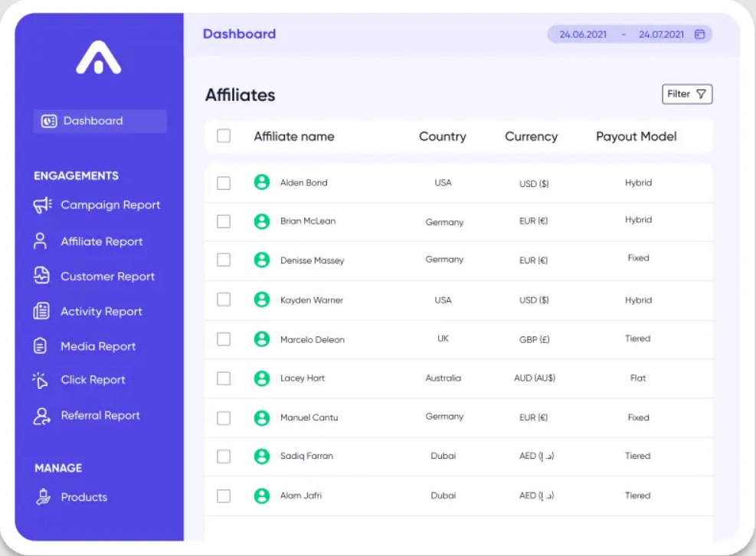Click the name Kayden Warner

[x=312, y=300]
